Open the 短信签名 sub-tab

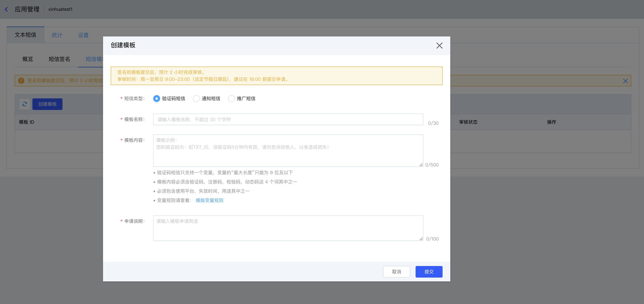tap(59, 59)
